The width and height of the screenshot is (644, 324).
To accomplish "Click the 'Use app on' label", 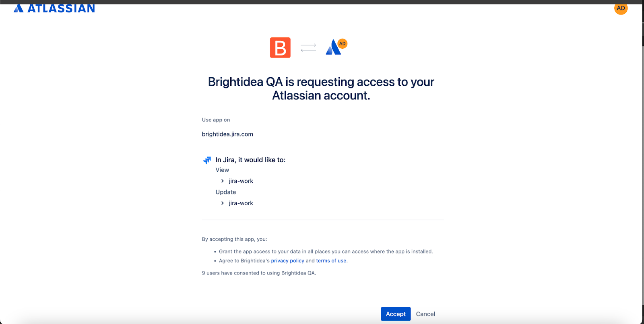I will [x=216, y=120].
